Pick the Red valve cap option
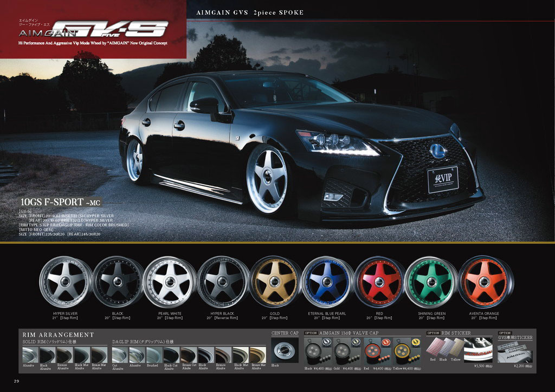The height and width of the screenshot is (392, 555). [x=377, y=351]
